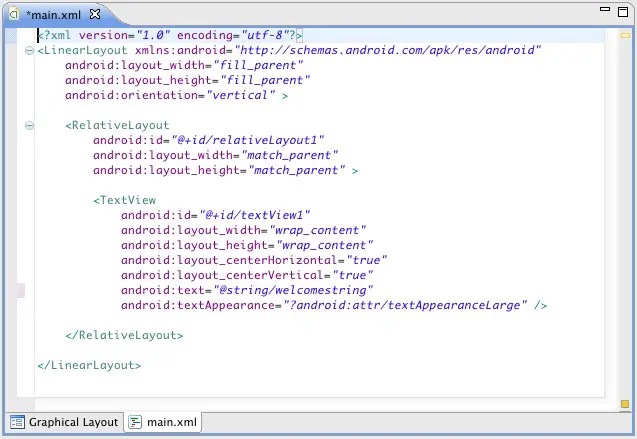637x439 pixels.
Task: Maximize the editor pane
Action: tap(623, 12)
